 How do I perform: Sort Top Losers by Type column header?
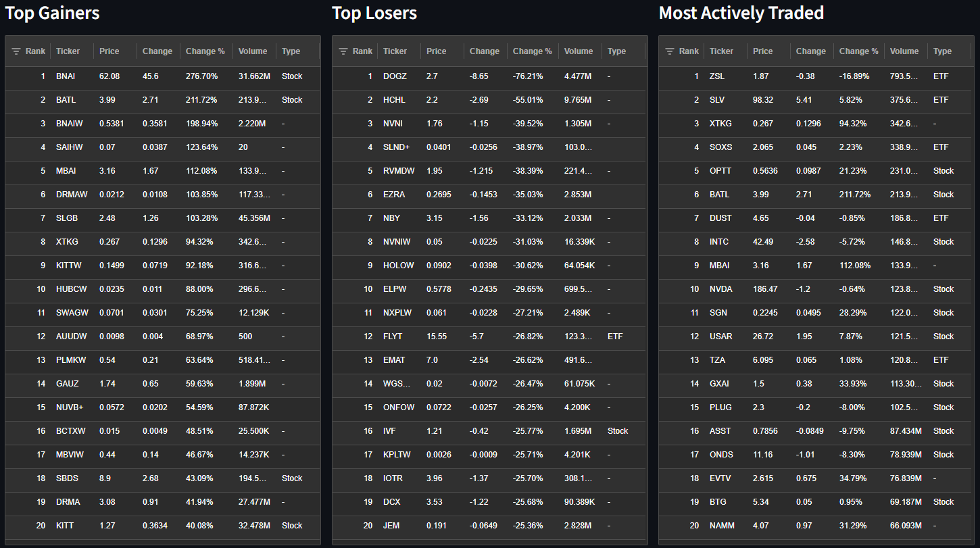pyautogui.click(x=616, y=51)
